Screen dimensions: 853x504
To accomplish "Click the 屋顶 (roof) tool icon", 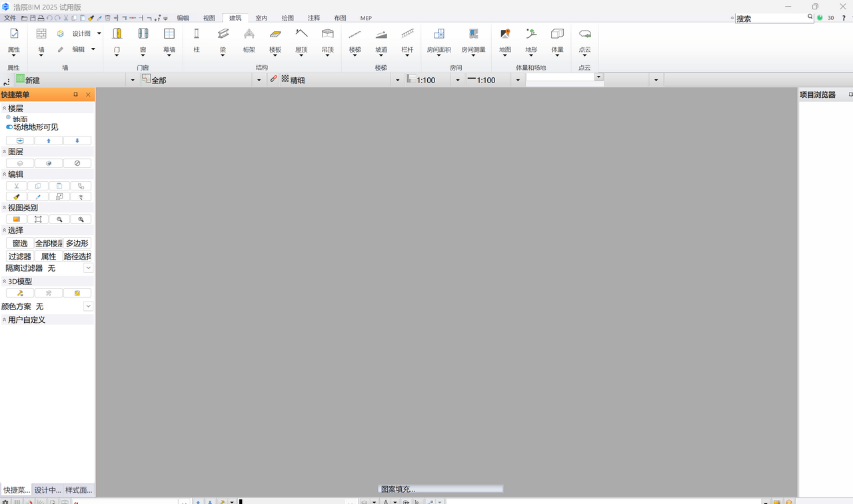I will tap(301, 34).
